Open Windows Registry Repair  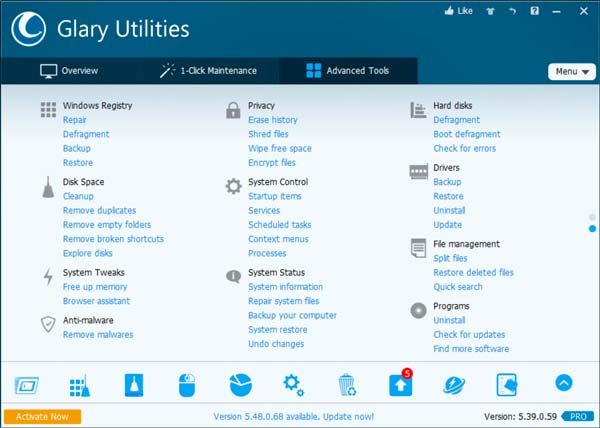point(75,120)
